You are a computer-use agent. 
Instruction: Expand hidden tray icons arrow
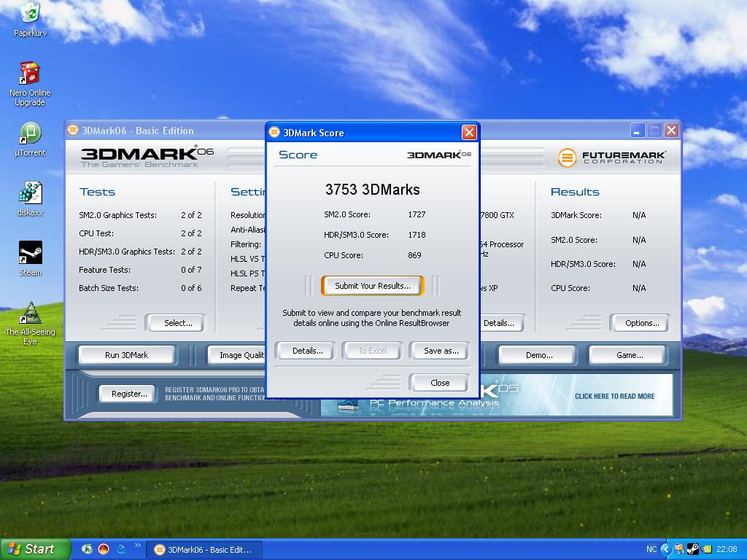click(666, 550)
